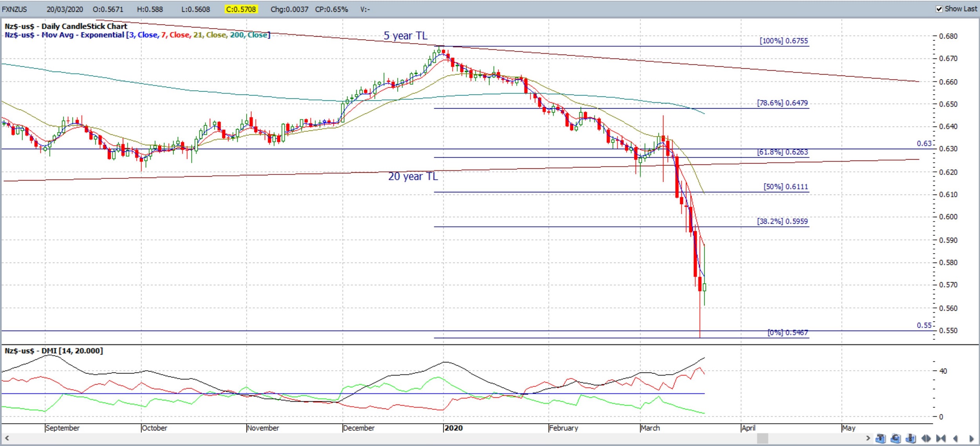Click the Nz$-us$ Daily CandleStick Chart title
980x446 pixels.
click(x=66, y=26)
